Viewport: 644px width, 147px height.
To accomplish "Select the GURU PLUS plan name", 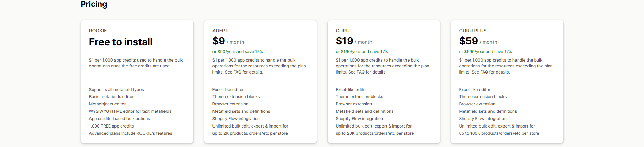I will coord(473,31).
